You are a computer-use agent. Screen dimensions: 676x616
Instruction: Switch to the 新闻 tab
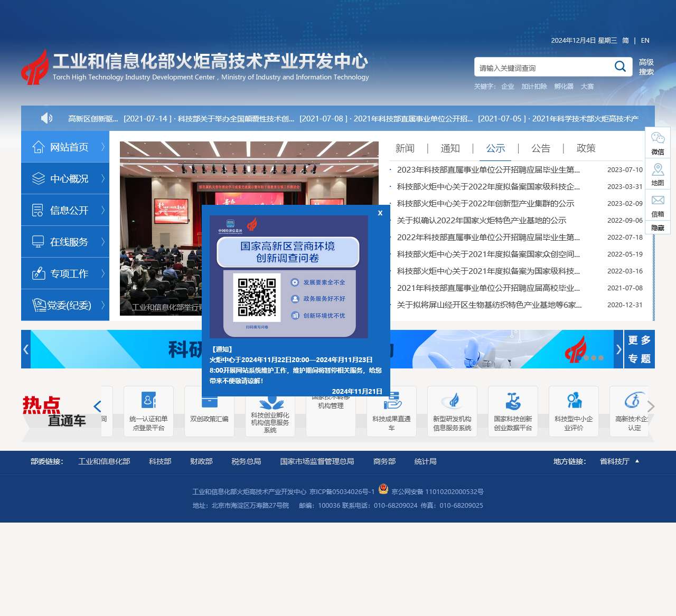(405, 148)
